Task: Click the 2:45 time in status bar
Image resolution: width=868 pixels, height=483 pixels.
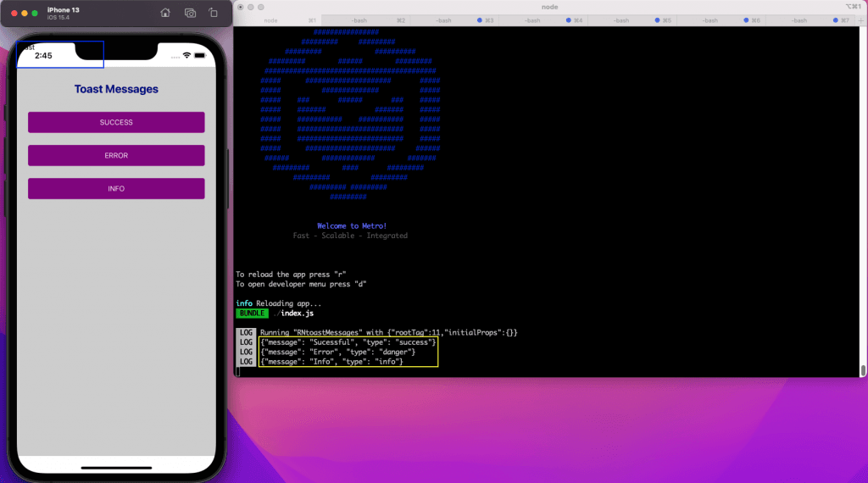Action: [x=43, y=55]
